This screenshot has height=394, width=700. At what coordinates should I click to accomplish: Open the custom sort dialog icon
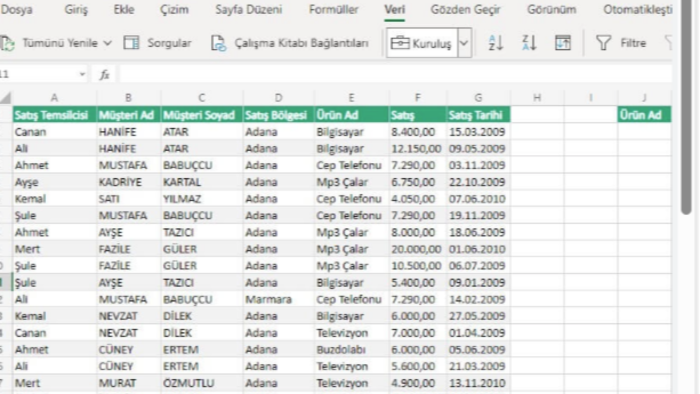(x=562, y=43)
